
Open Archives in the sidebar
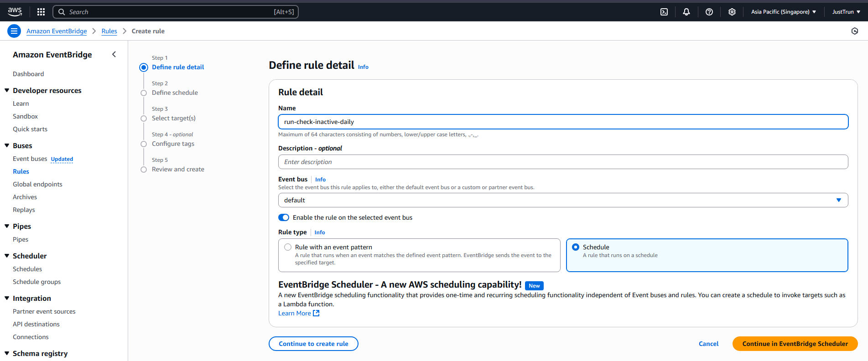pos(25,197)
